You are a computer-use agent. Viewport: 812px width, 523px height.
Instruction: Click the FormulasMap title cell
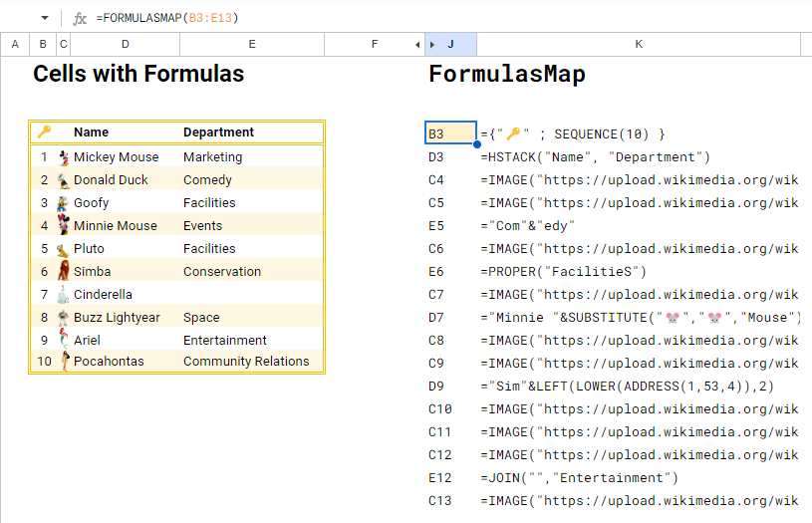coord(507,74)
